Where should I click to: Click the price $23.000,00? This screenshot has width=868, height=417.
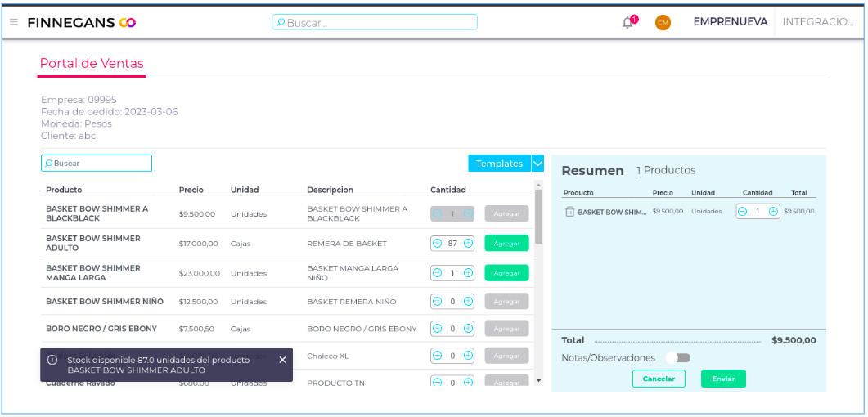click(200, 273)
